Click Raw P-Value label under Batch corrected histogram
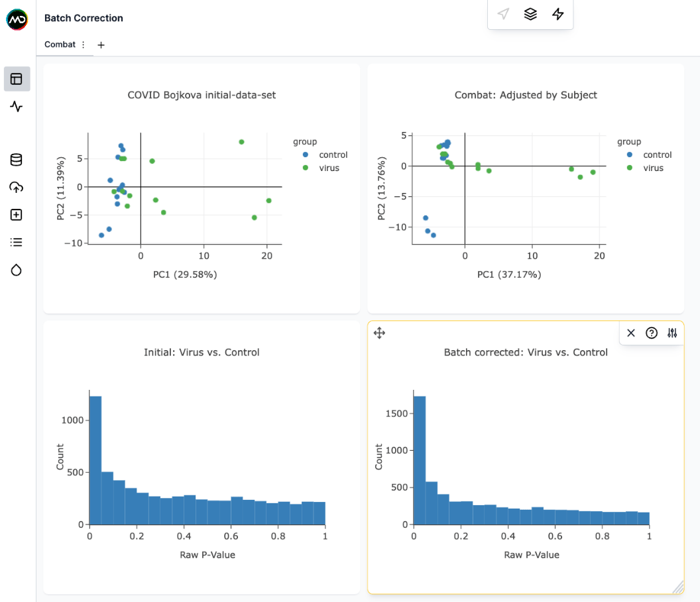This screenshot has height=602, width=700. point(532,555)
